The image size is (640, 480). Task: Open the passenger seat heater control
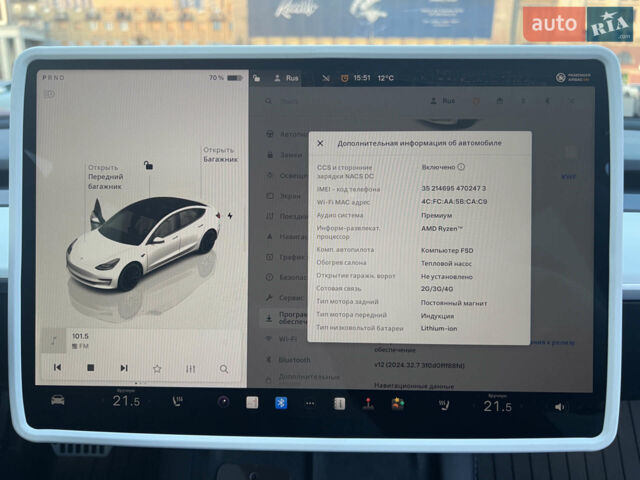click(444, 406)
